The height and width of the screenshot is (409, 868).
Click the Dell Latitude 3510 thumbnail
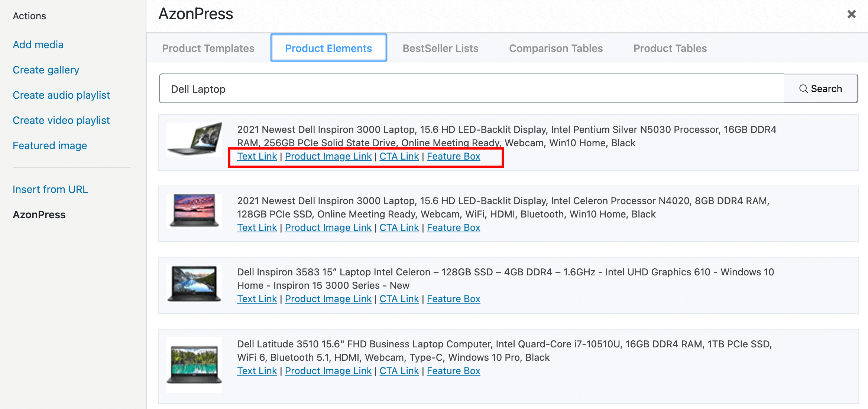click(194, 364)
